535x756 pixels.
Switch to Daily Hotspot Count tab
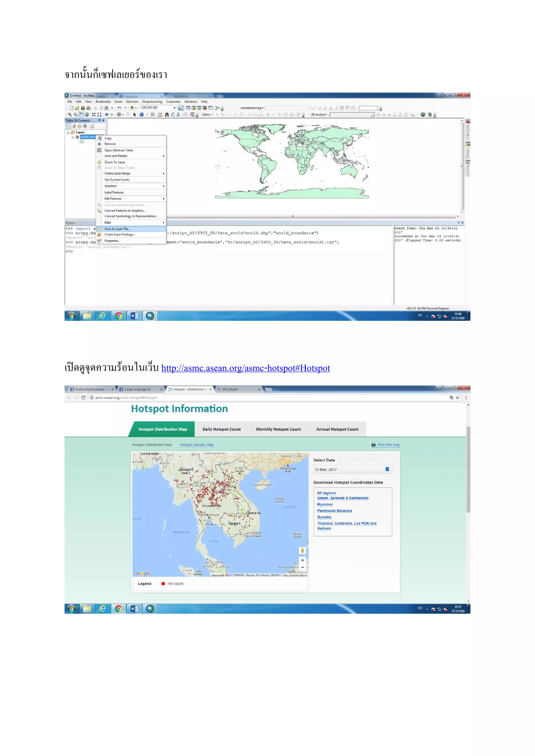pyautogui.click(x=221, y=429)
